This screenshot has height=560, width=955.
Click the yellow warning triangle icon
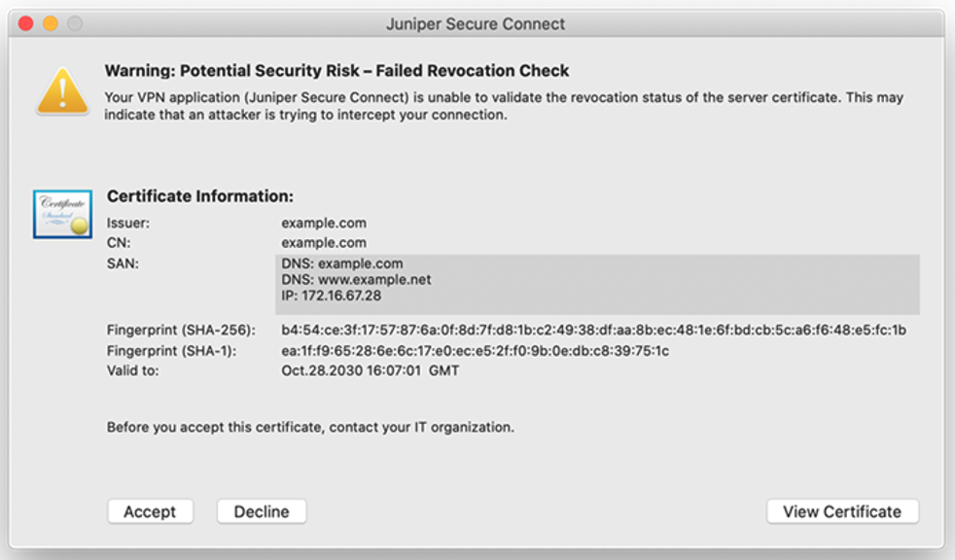coord(62,93)
